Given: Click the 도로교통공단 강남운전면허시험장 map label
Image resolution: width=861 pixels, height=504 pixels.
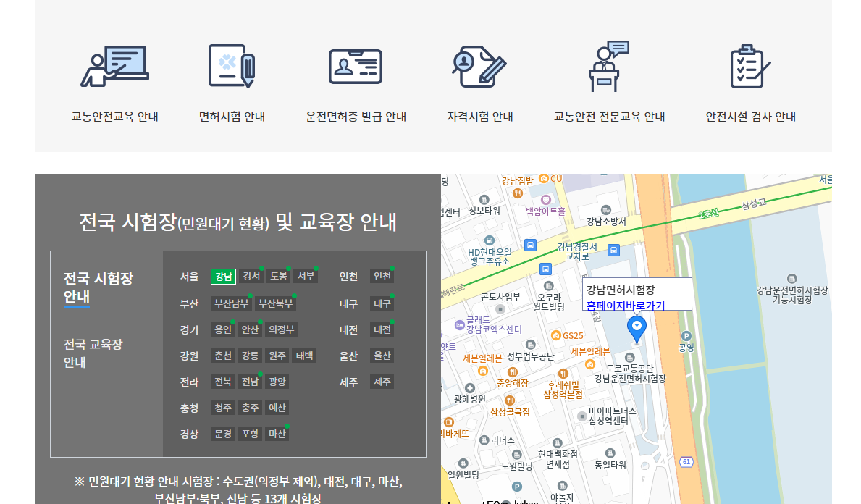Looking at the screenshot, I should (x=630, y=374).
